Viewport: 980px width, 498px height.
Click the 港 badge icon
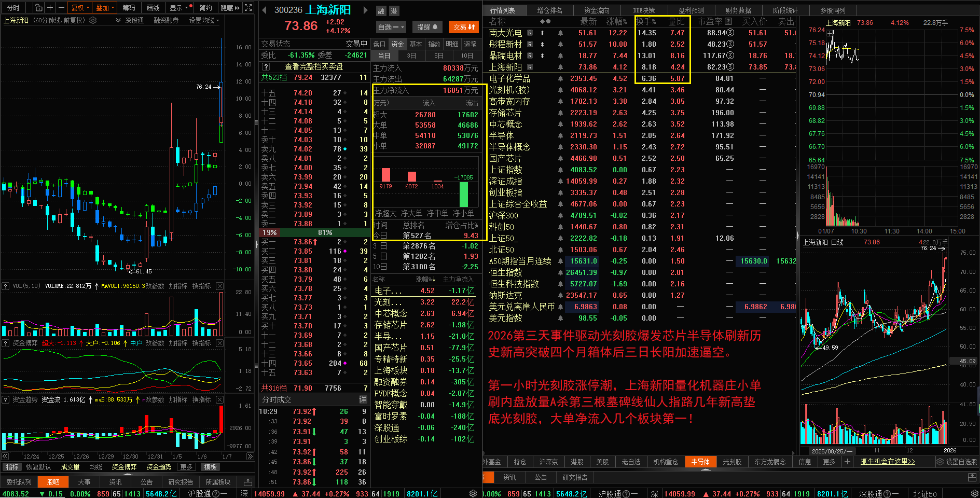click(394, 11)
